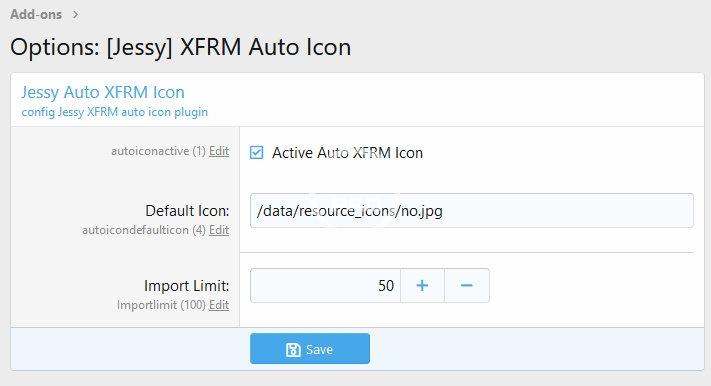The height and width of the screenshot is (386, 711).
Task: Click the 'Active Auto XFRM Icon' label text
Action: pos(347,153)
